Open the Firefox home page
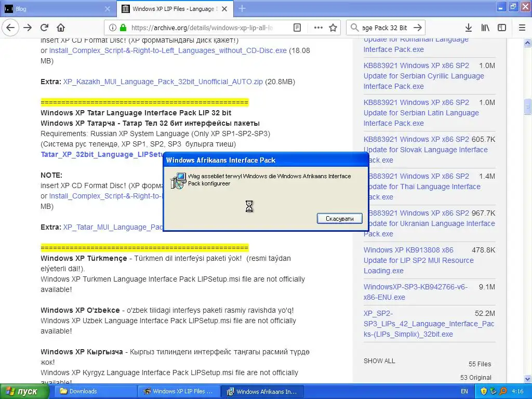 tap(60, 28)
